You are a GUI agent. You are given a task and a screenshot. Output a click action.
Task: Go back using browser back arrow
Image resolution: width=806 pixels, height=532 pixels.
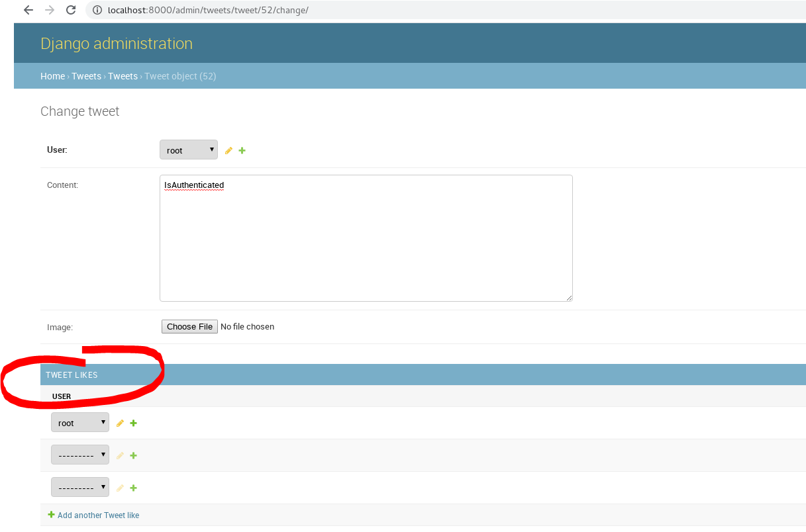28,11
